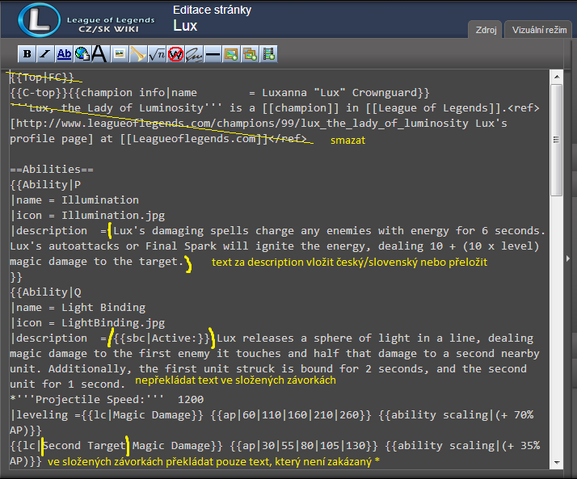Add single image with green plus
This screenshot has height=479, width=577.
point(231,54)
